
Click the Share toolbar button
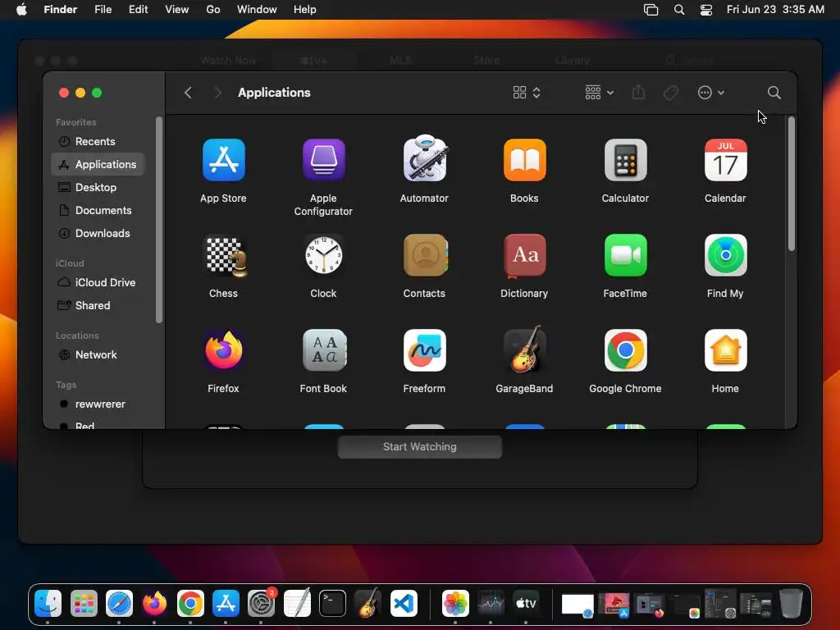(638, 93)
